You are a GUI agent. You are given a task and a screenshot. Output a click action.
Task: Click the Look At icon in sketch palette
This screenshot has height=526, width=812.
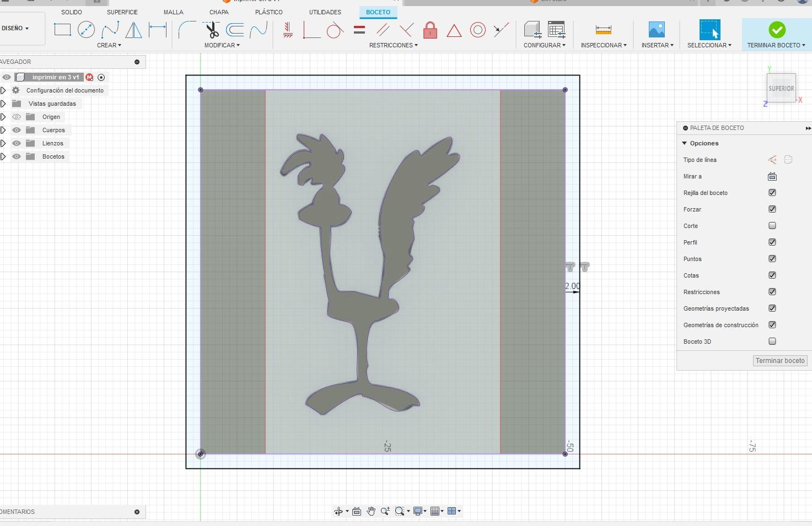point(772,176)
